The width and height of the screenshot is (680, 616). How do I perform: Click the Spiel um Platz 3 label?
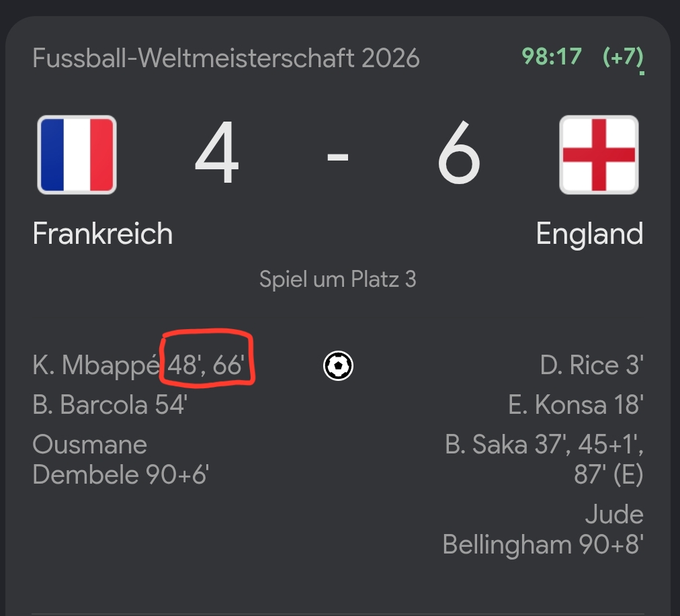[338, 279]
